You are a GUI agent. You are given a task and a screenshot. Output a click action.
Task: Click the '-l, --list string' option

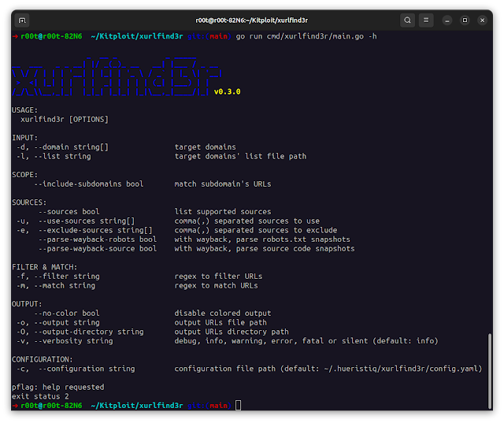click(x=54, y=157)
